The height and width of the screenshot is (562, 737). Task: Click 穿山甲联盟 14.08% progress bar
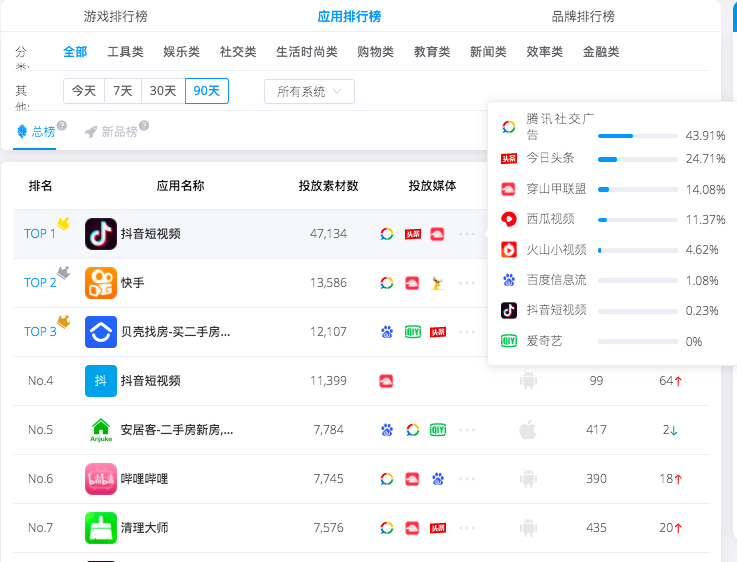638,190
